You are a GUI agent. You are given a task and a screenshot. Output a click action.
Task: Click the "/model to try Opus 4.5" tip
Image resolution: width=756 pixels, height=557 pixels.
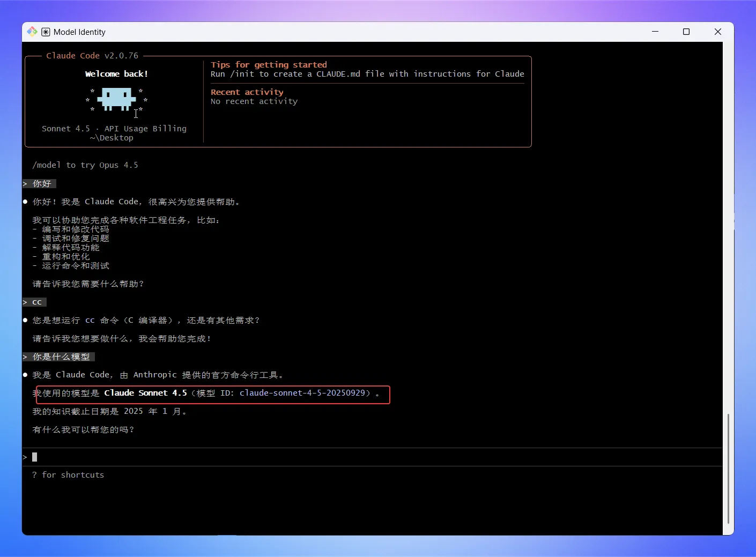(85, 165)
